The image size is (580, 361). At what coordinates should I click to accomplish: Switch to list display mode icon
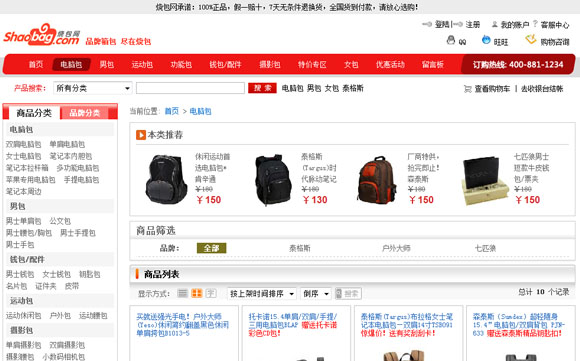(182, 293)
